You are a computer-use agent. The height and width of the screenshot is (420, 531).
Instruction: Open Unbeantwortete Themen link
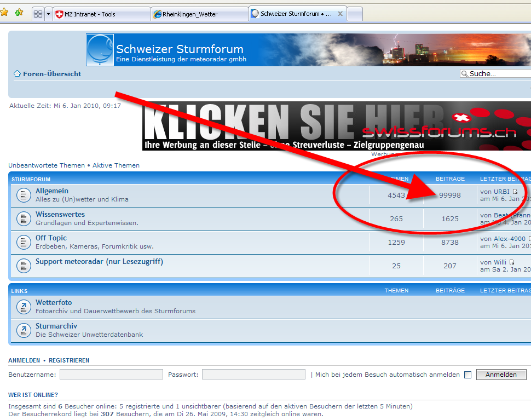coord(47,165)
